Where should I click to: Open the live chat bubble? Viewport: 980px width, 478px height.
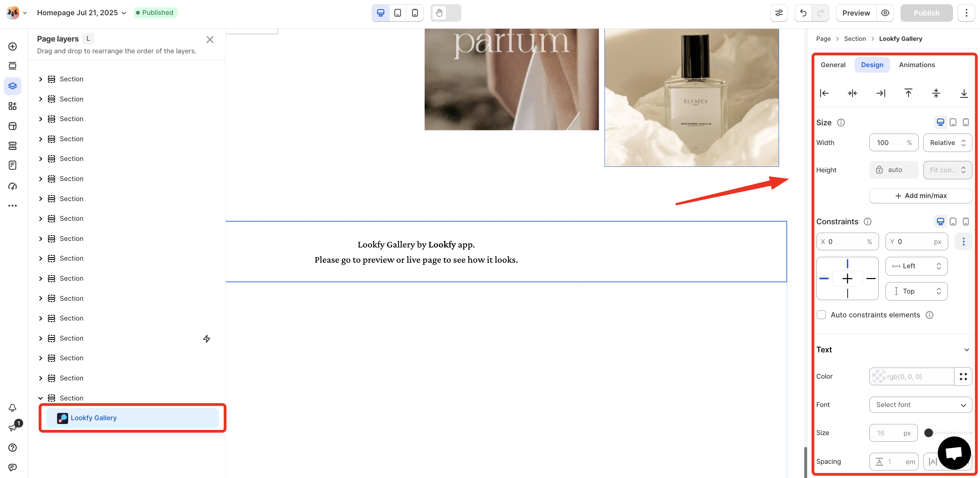pos(954,453)
